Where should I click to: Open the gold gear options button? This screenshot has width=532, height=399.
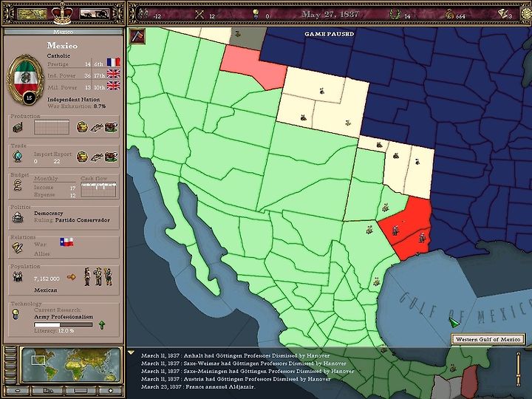click(x=528, y=14)
